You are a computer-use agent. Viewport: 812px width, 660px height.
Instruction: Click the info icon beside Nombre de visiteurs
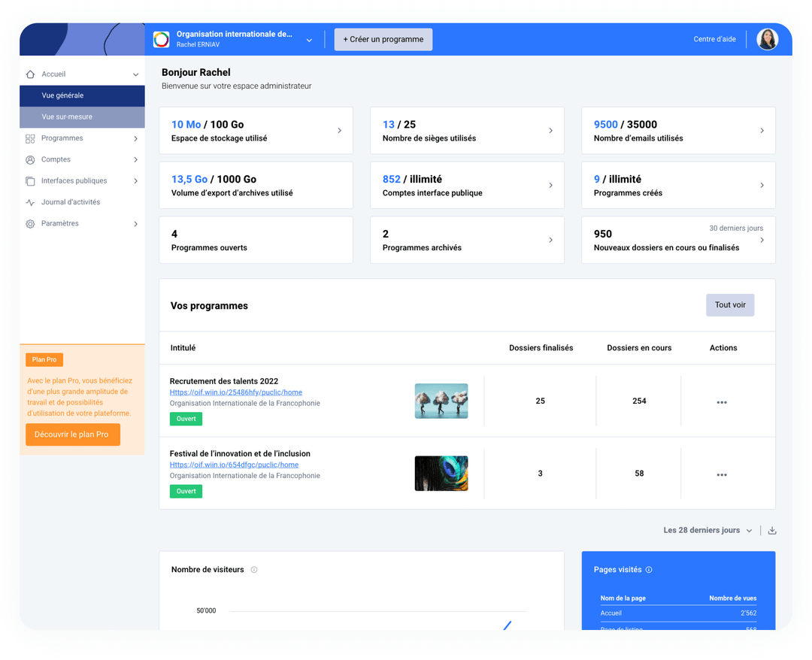254,569
